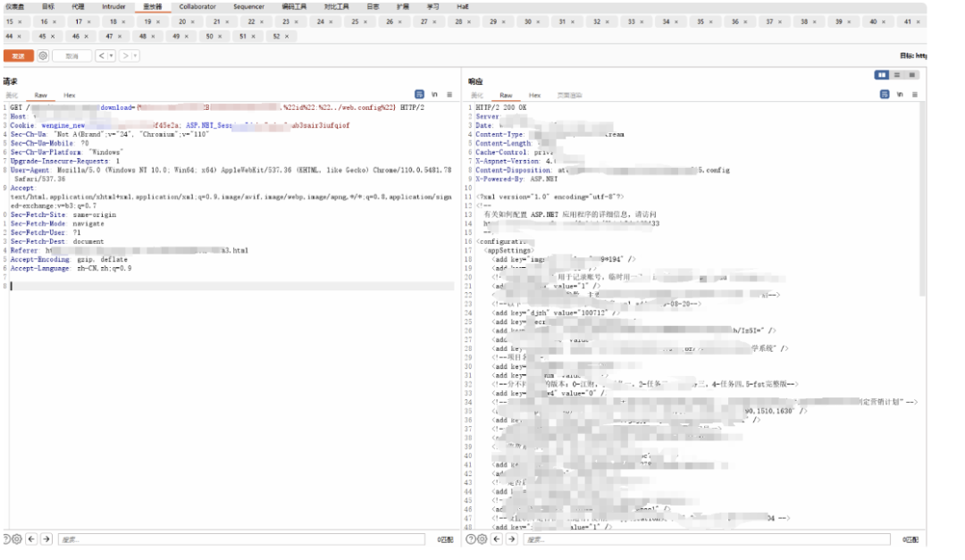Open response editor hamburger menu
965x560 pixels.
[915, 94]
